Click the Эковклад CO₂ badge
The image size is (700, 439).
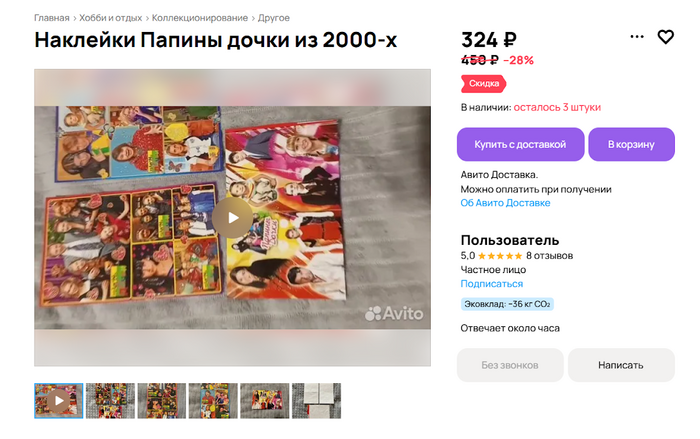pyautogui.click(x=507, y=304)
